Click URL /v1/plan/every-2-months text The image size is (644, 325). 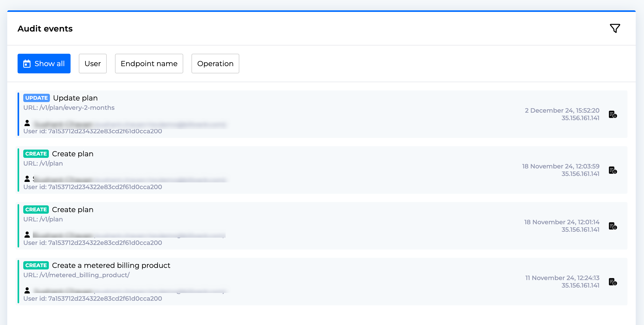[69, 107]
